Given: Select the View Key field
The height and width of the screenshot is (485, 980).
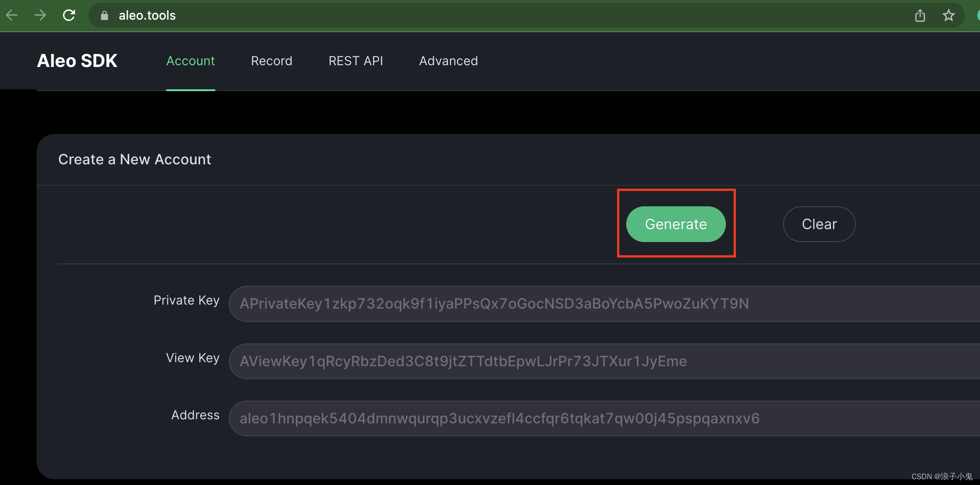Looking at the screenshot, I should click(604, 361).
